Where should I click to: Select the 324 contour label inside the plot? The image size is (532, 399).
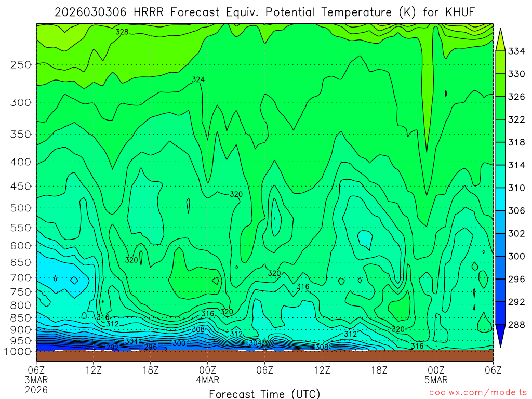pyautogui.click(x=198, y=79)
